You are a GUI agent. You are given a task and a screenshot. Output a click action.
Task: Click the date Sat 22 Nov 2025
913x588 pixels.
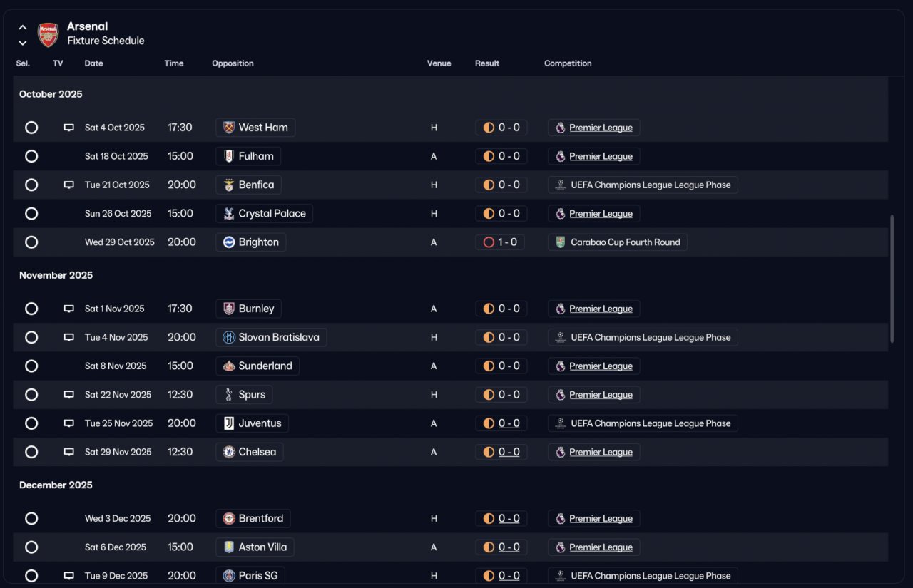point(118,395)
